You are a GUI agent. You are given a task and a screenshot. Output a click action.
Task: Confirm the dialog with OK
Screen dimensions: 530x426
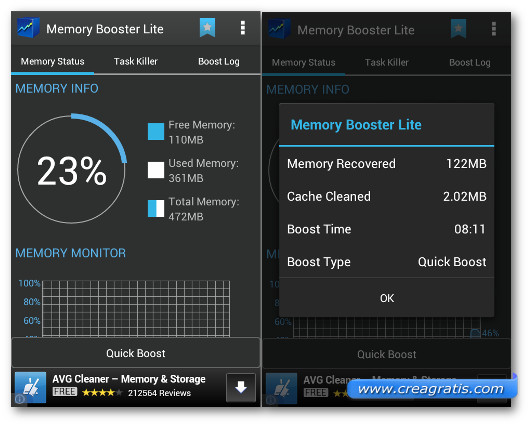pyautogui.click(x=387, y=298)
